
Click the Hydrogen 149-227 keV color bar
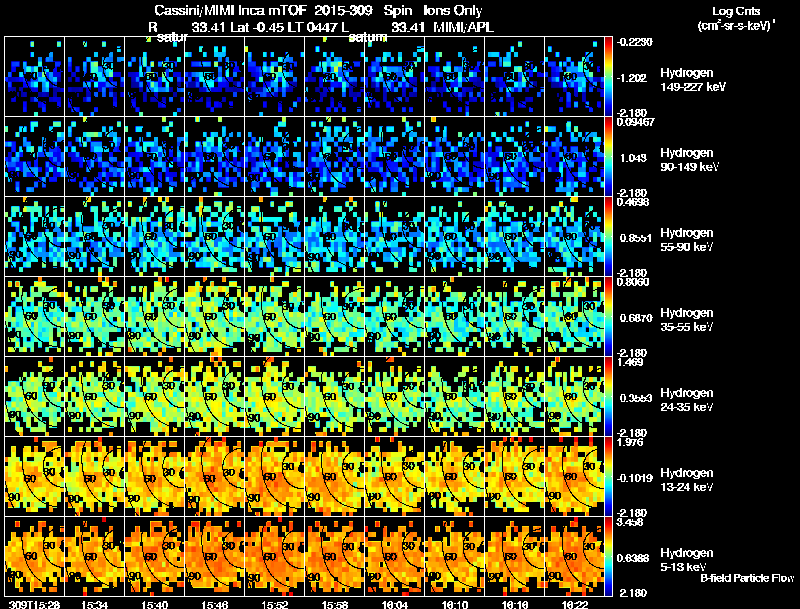608,77
